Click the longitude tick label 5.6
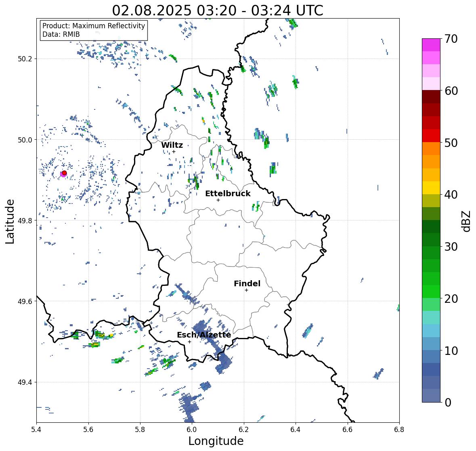 [x=88, y=430]
